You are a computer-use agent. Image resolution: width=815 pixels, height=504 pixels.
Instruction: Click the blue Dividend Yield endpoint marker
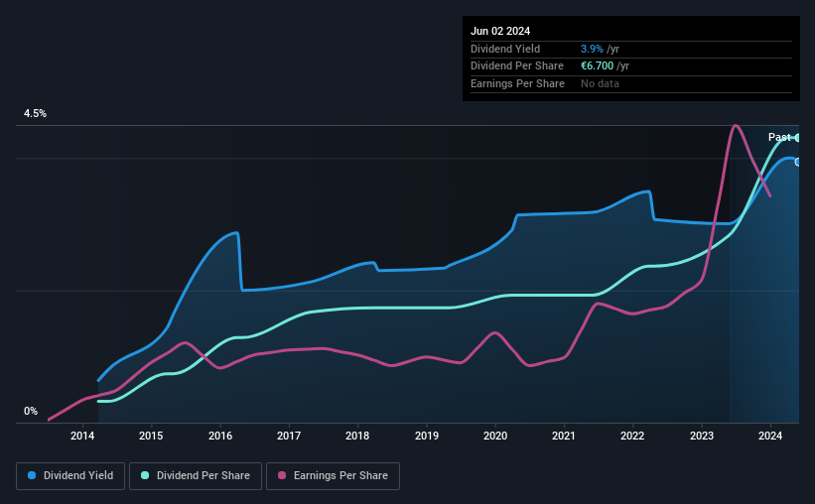[797, 163]
